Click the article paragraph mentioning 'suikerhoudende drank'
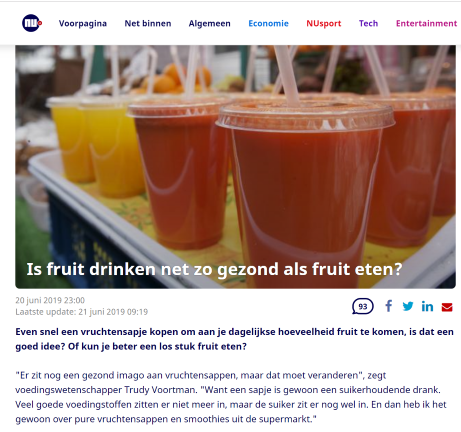This screenshot has width=461, height=432. 232,397
